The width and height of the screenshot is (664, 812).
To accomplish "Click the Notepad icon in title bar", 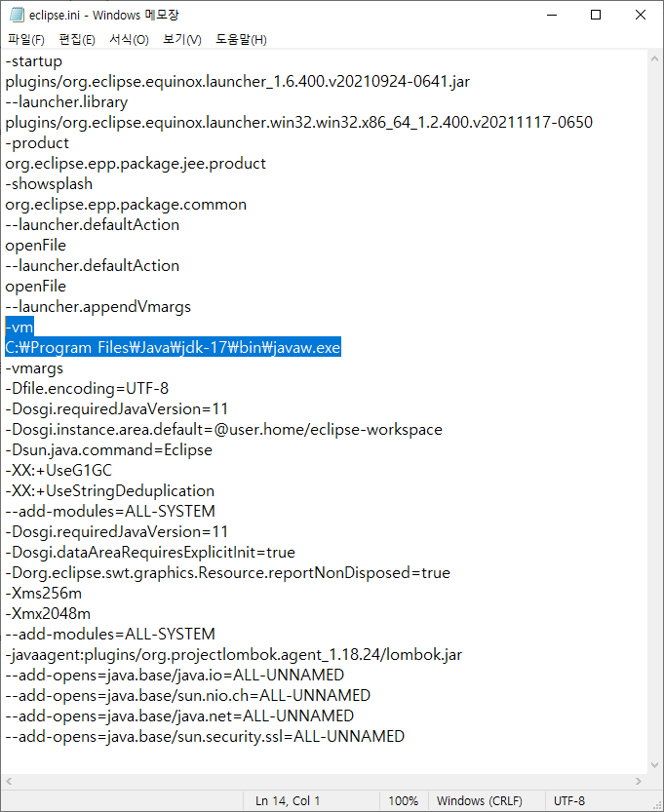I will 17,15.
